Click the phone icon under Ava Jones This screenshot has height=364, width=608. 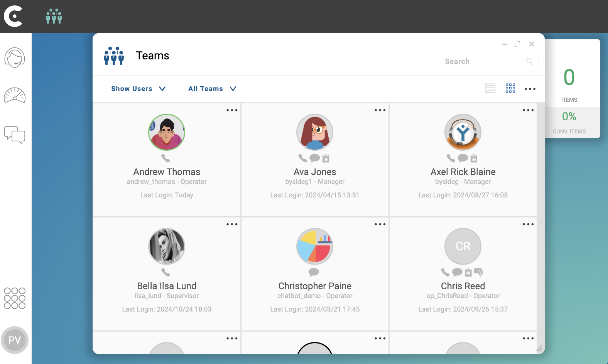tap(303, 158)
